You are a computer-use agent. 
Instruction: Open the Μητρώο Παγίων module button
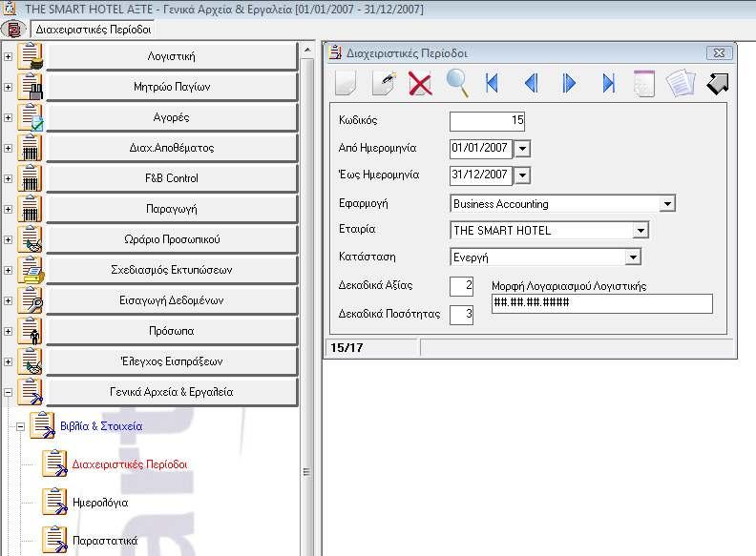172,87
